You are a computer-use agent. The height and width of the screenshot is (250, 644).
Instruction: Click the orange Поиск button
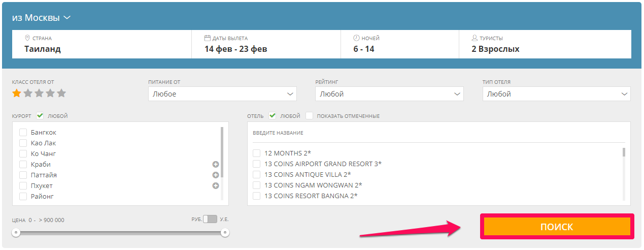(x=557, y=227)
